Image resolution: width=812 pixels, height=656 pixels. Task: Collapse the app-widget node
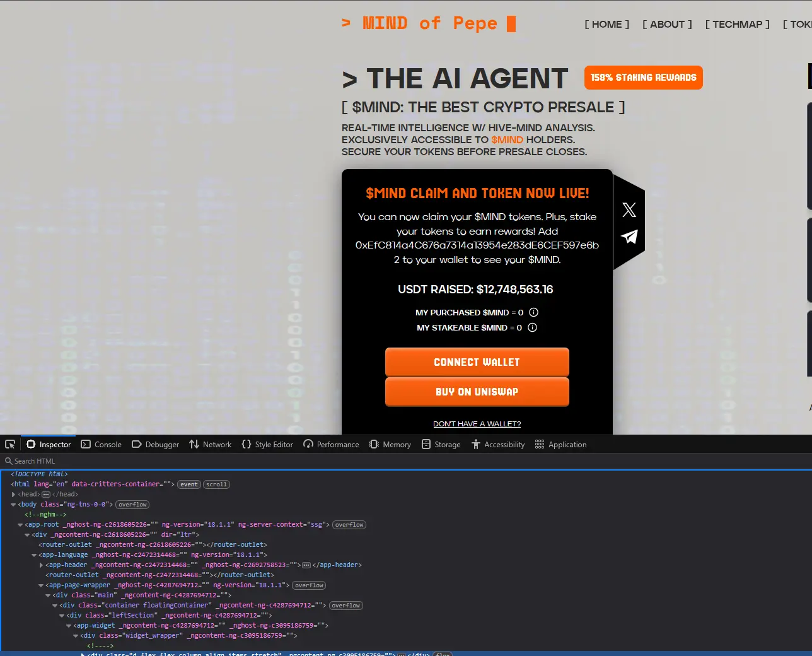coord(69,626)
